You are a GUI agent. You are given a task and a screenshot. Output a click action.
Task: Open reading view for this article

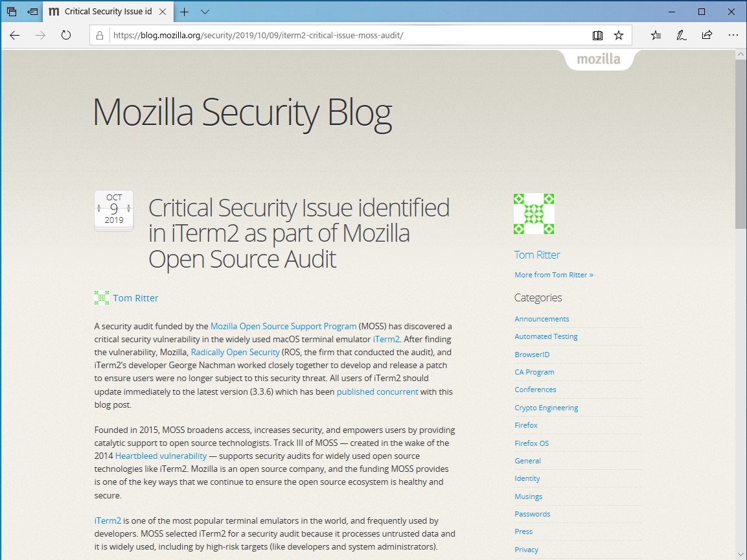[597, 35]
